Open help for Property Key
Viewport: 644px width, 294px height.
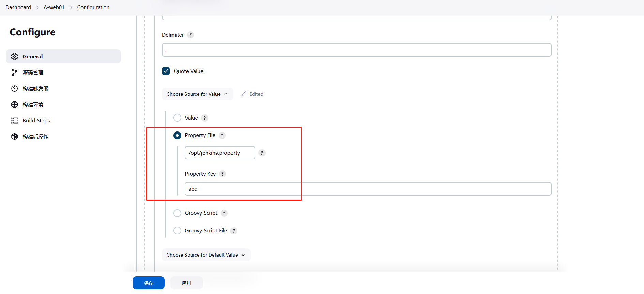click(x=222, y=174)
